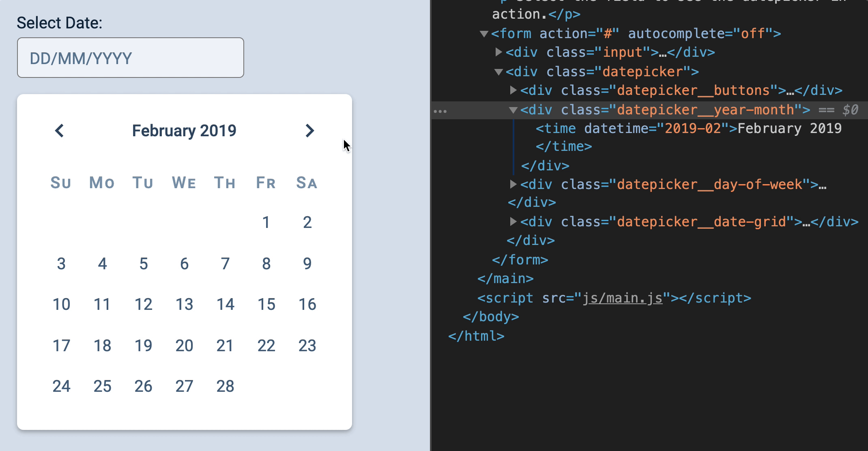Collapse the datepicker__year-month div

(514, 110)
